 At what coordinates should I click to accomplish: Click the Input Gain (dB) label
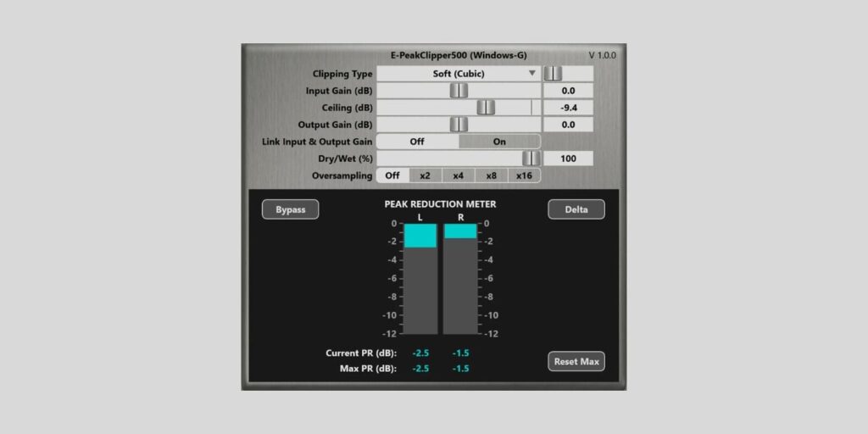point(339,91)
